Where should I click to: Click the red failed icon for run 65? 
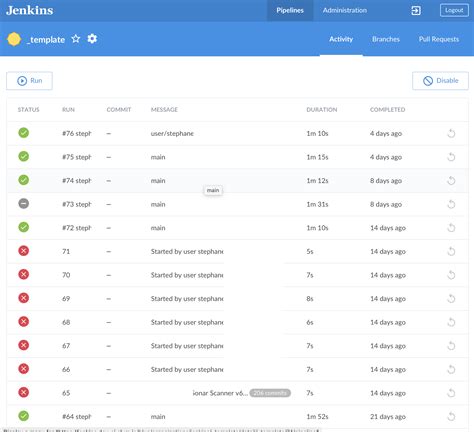click(x=23, y=392)
